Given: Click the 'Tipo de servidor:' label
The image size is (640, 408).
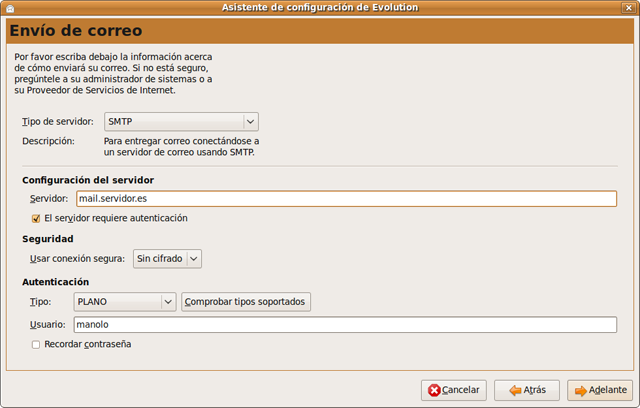Looking at the screenshot, I should tap(57, 121).
